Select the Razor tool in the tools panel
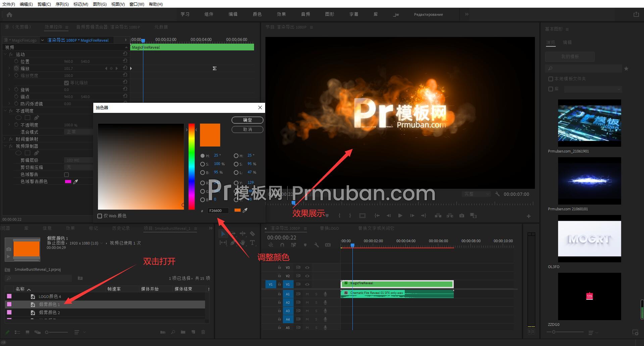The image size is (644, 346). coord(252,233)
